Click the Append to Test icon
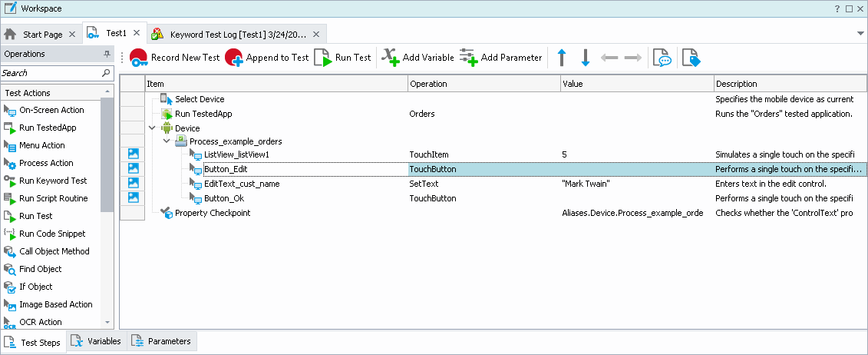Screen dimensions: 868x355 pos(234,58)
